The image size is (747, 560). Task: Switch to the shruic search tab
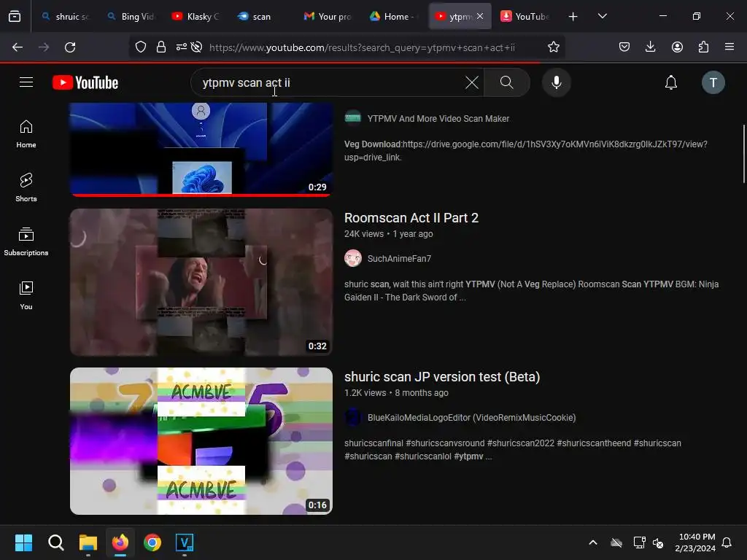click(x=66, y=17)
